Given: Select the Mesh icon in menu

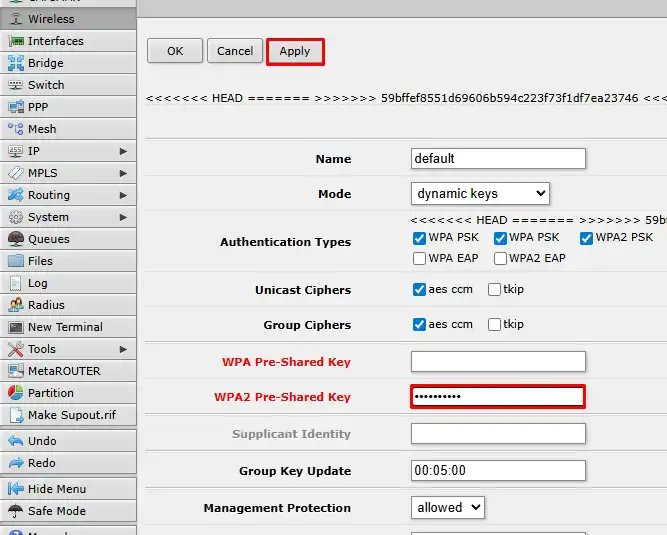Looking at the screenshot, I should point(15,129).
